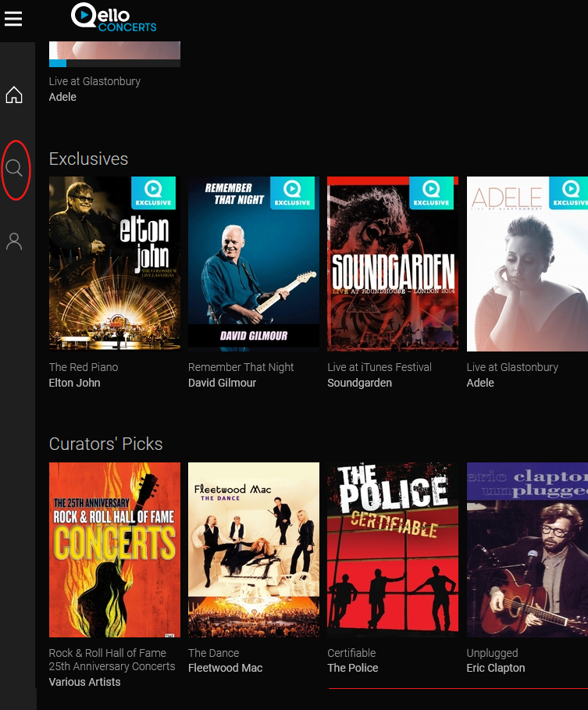Select the 'Soundgarden' artist name below poster
Image resolution: width=588 pixels, height=710 pixels.
pos(360,383)
